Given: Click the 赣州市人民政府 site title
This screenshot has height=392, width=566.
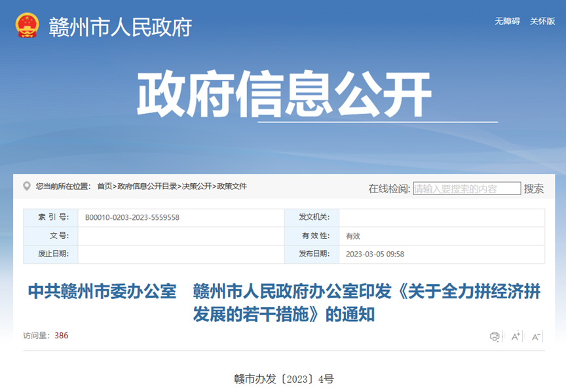Looking at the screenshot, I should 120,27.
